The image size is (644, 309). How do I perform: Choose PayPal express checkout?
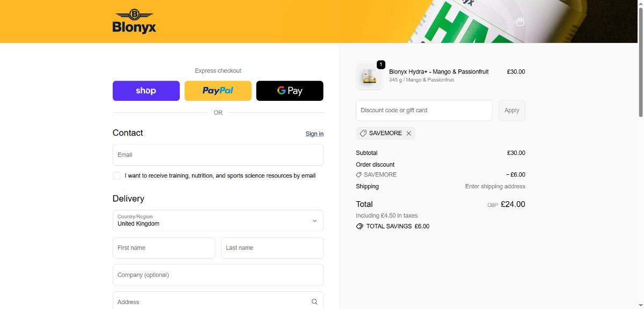pyautogui.click(x=218, y=91)
